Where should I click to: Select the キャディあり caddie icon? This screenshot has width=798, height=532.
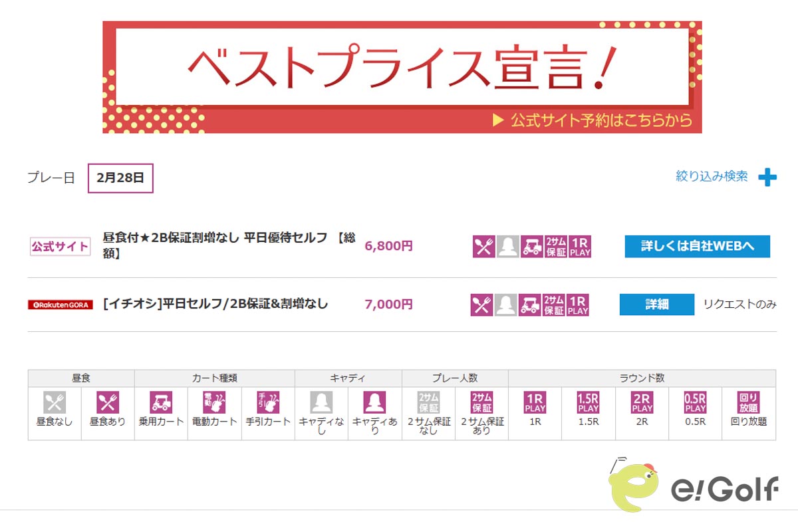[x=374, y=404]
